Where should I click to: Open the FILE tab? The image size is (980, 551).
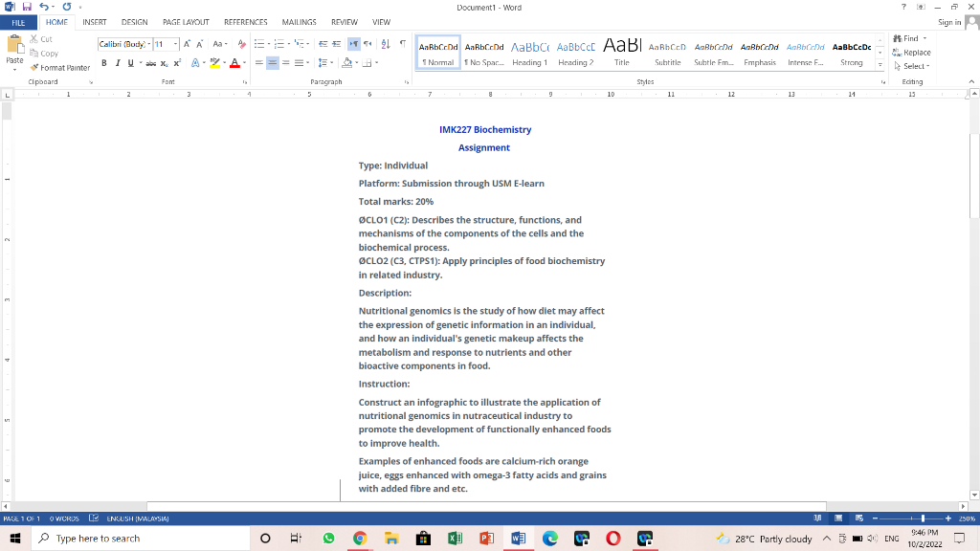19,23
